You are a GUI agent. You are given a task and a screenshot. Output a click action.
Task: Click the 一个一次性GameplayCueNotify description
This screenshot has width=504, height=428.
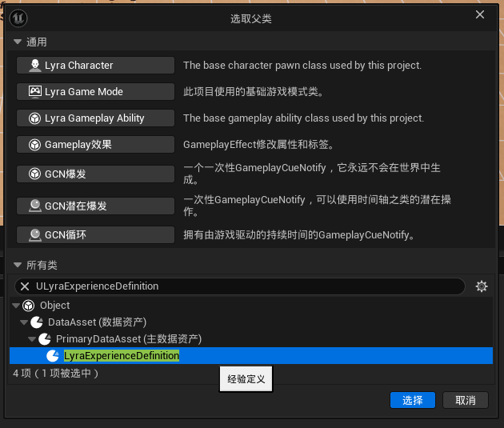coord(312,174)
